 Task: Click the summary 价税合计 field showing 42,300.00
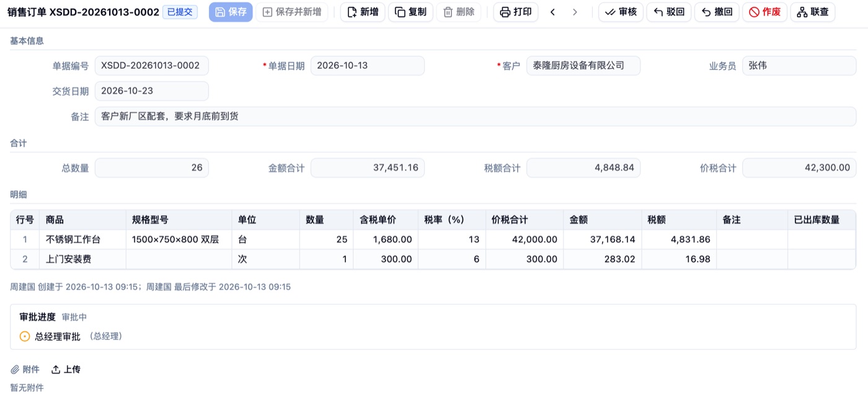[799, 167]
